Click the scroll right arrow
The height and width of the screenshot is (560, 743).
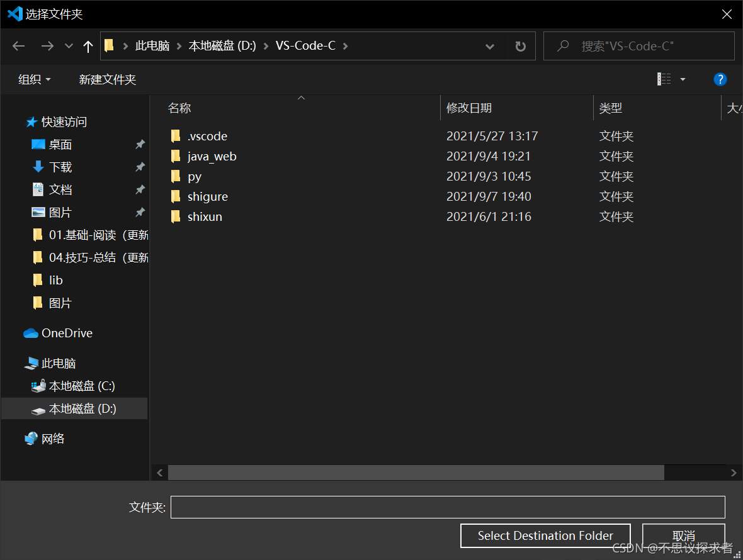pos(734,473)
